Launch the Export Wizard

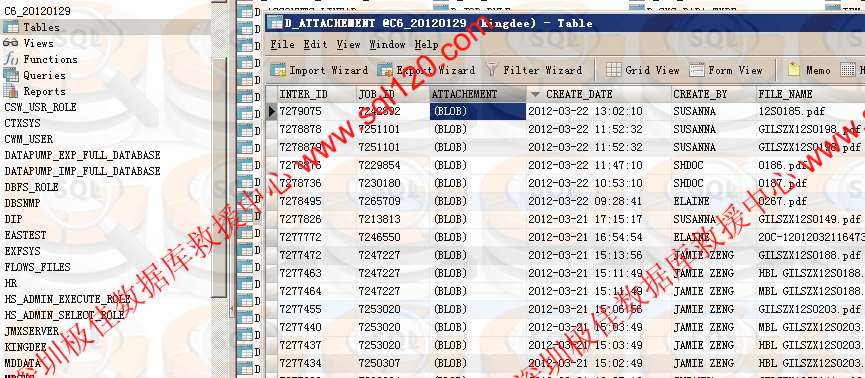(426, 70)
